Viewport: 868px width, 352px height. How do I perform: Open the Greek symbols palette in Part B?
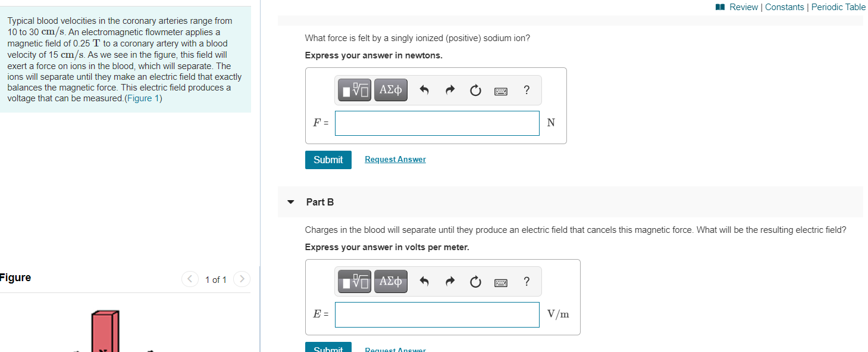(391, 281)
